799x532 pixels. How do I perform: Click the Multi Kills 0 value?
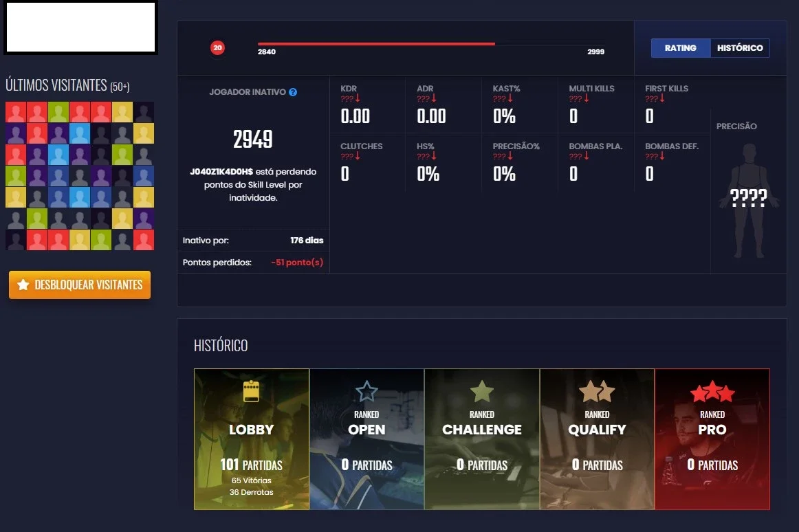tap(573, 116)
